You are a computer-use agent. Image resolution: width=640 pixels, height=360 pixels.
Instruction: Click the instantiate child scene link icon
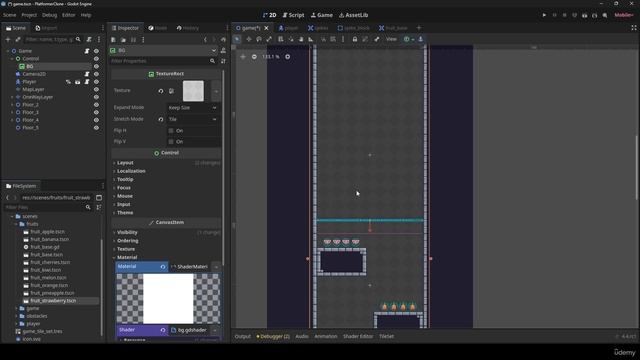pos(18,40)
